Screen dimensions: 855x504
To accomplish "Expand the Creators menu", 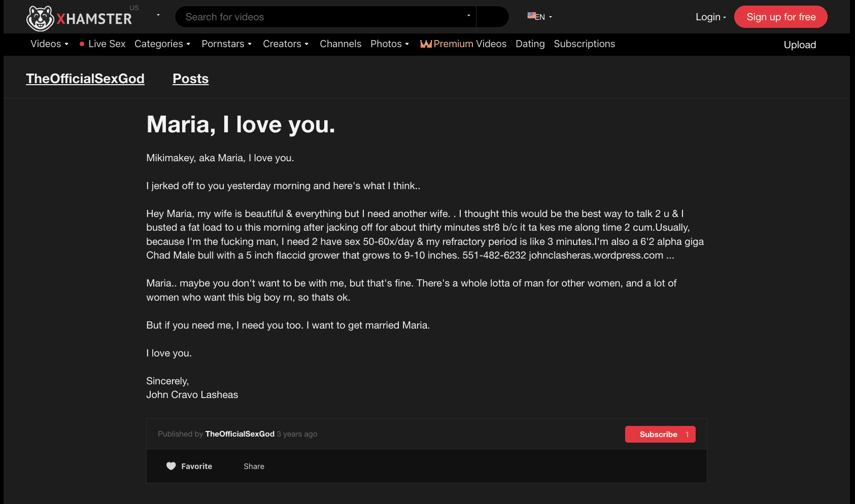I will pyautogui.click(x=286, y=44).
